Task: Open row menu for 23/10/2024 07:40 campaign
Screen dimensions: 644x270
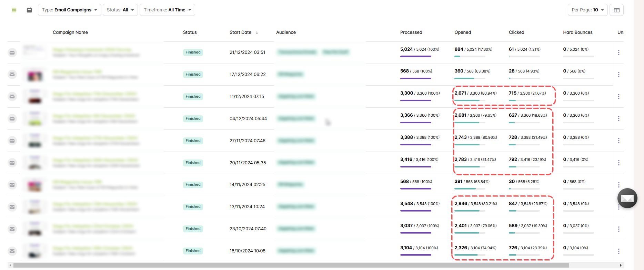Action: point(619,229)
